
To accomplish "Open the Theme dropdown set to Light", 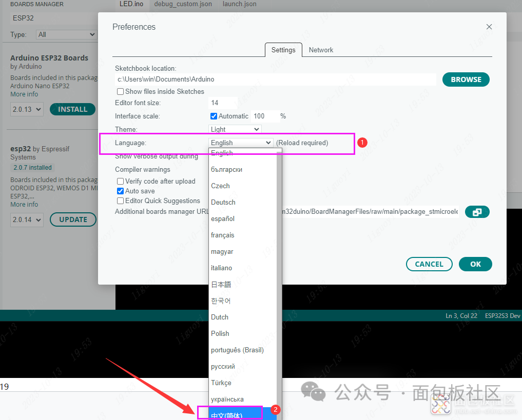I will [x=235, y=129].
